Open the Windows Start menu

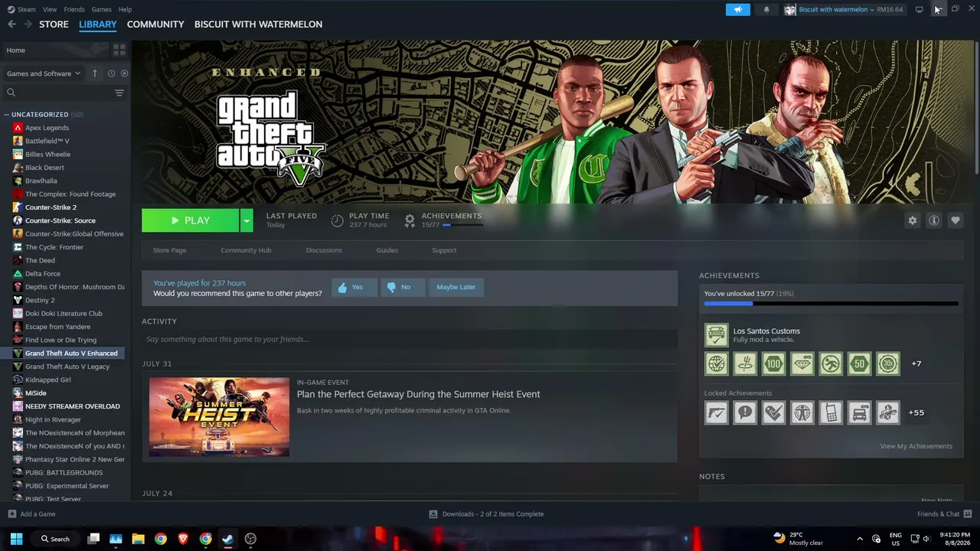(16, 539)
